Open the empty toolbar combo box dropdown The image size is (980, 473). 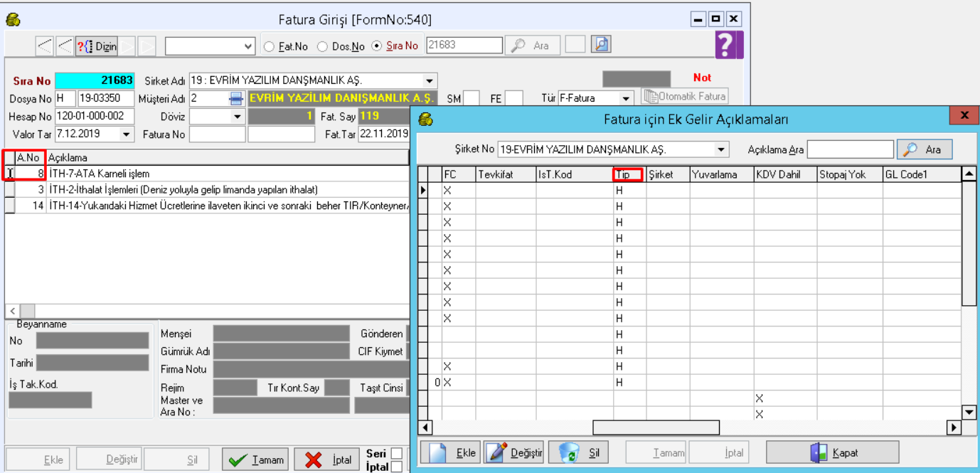[248, 46]
